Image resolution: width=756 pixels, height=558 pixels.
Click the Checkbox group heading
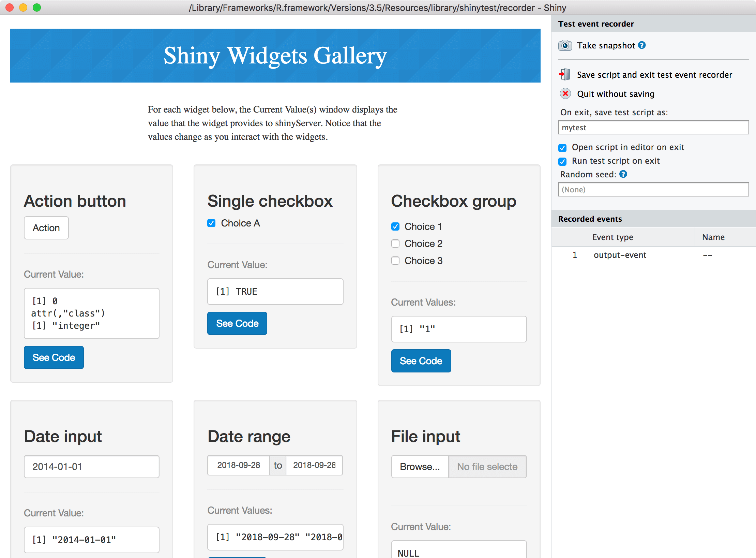coord(454,201)
